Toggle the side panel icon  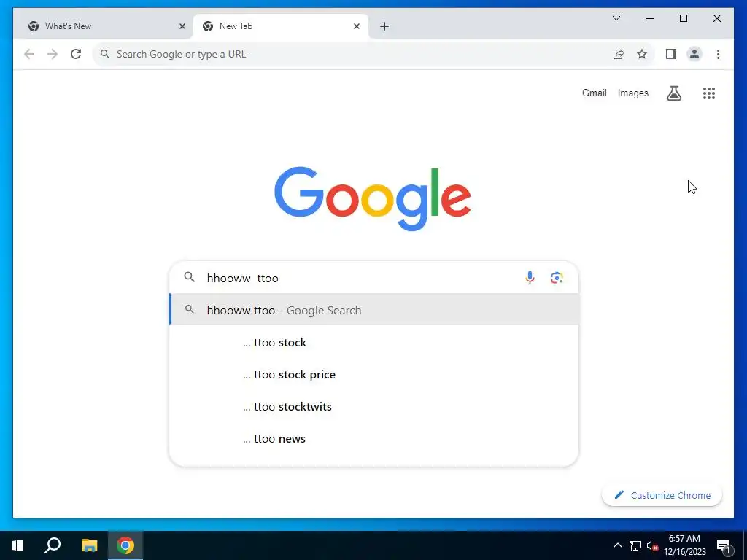pyautogui.click(x=671, y=54)
